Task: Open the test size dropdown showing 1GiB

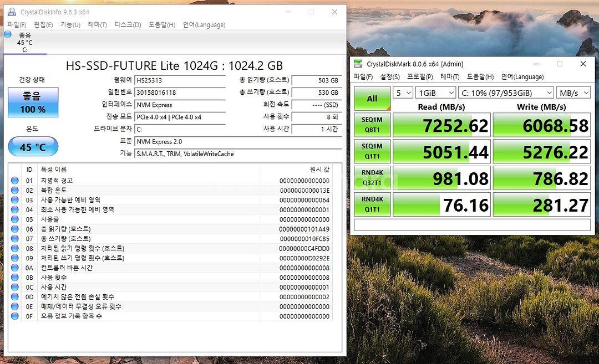Action: [x=435, y=93]
